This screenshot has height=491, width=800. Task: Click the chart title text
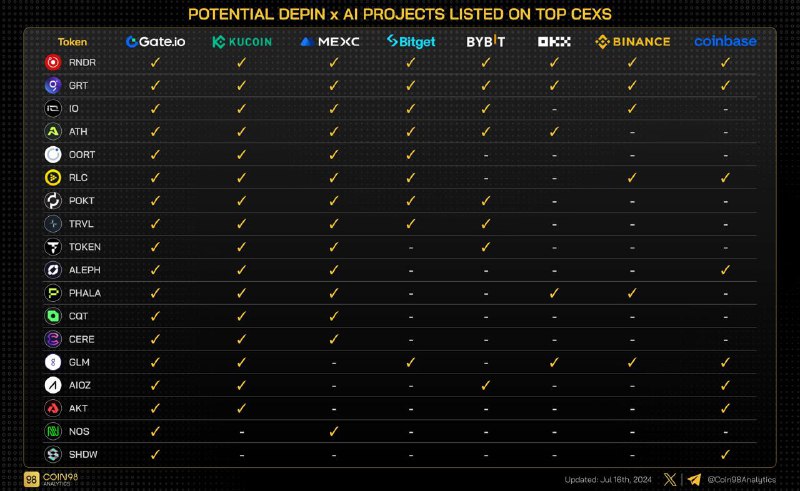399,14
